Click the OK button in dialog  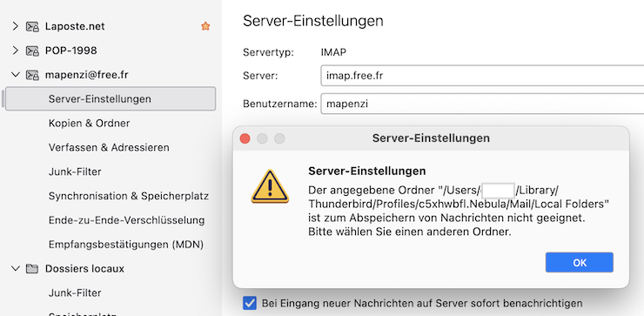pos(579,263)
